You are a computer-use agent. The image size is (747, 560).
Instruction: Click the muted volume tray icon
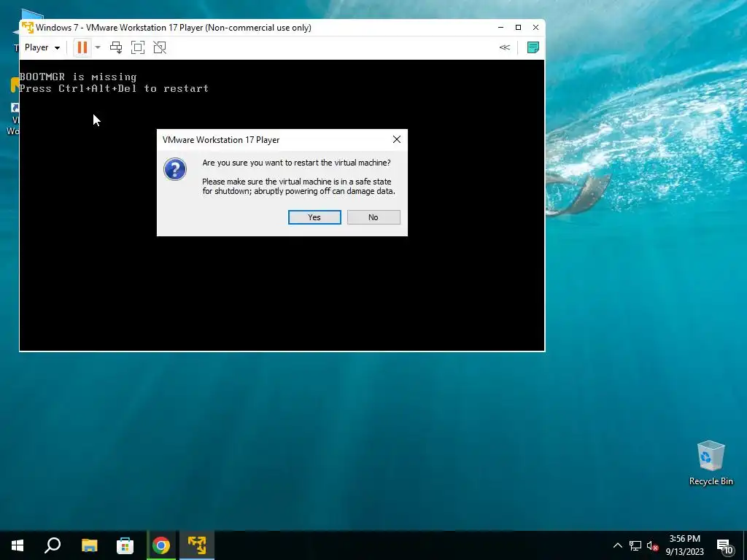tap(653, 545)
